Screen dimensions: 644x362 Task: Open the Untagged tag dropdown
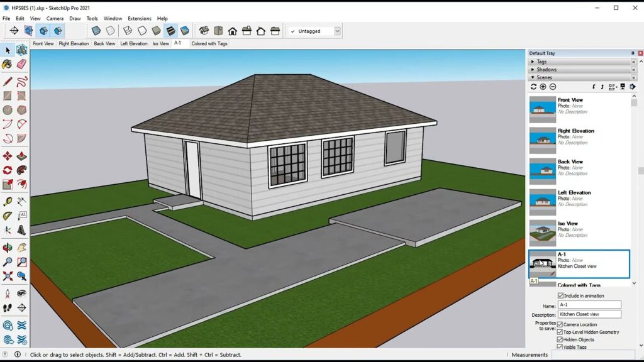pos(337,31)
